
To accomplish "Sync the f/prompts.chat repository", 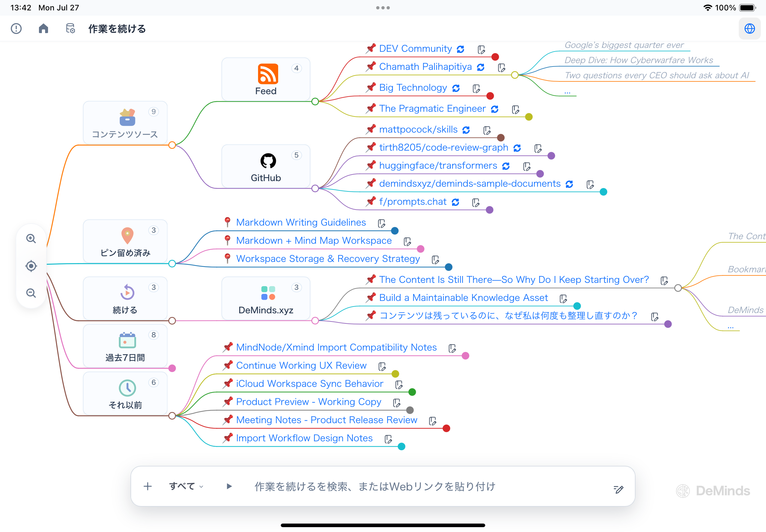I will tap(455, 202).
